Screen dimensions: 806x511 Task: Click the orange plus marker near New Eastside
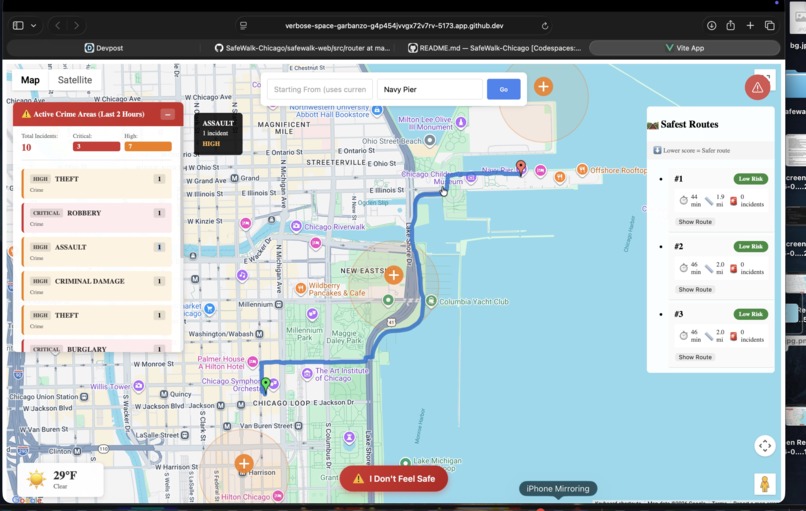pyautogui.click(x=394, y=275)
